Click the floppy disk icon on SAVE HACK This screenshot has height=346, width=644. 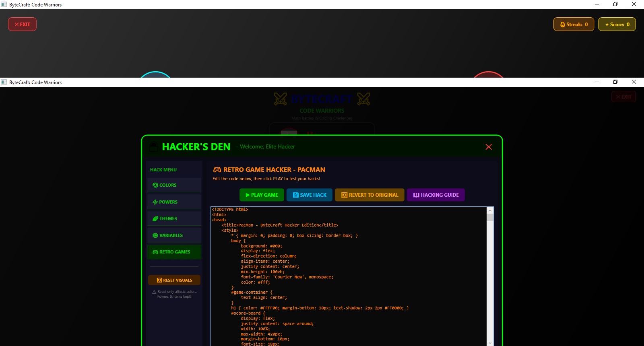pos(296,195)
